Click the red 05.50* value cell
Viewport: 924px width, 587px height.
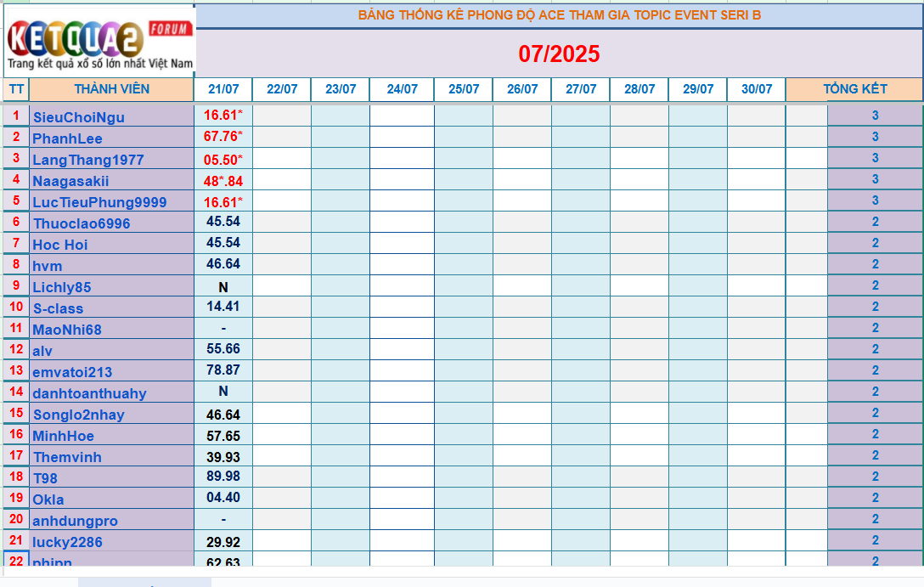click(223, 158)
